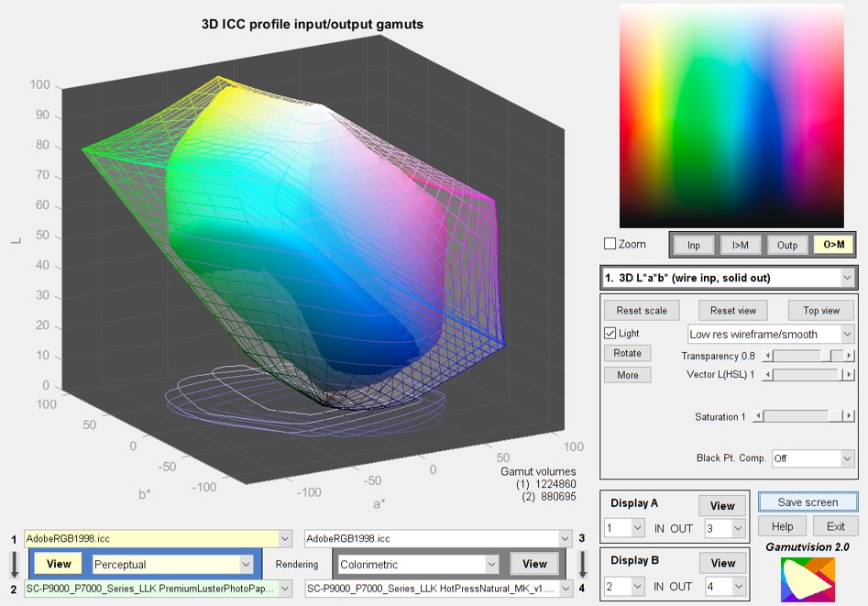Adjust the Transparency 0.8 slider track
Image resolution: width=868 pixels, height=606 pixels.
point(808,356)
